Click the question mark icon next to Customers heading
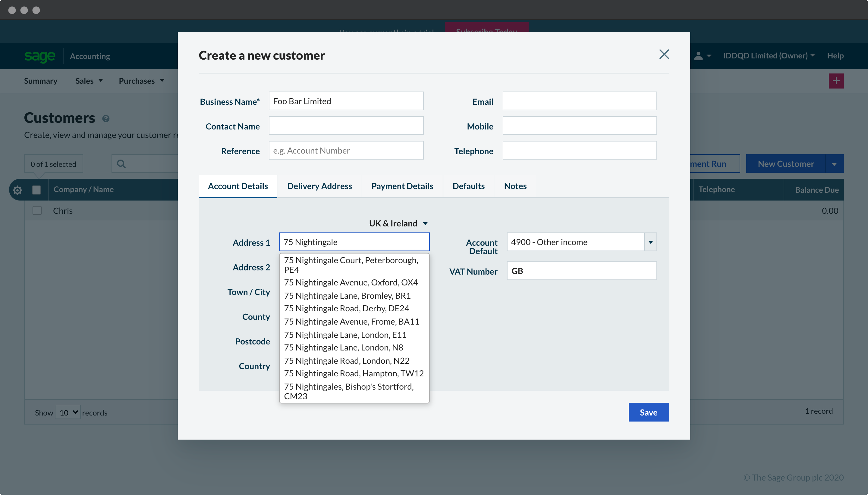The image size is (868, 495). (x=105, y=119)
